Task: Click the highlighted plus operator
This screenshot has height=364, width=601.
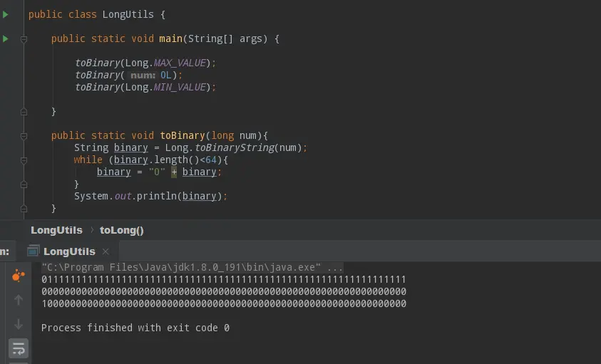Action: pyautogui.click(x=174, y=172)
